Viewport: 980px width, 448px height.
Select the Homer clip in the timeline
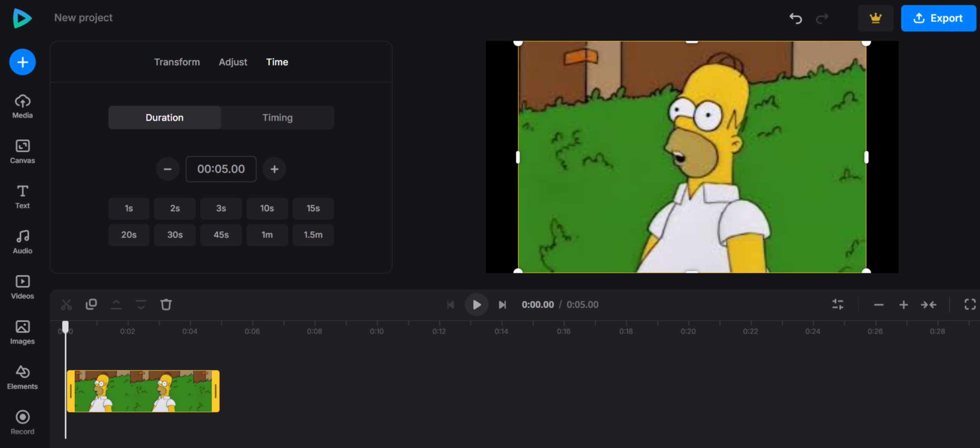tap(143, 391)
